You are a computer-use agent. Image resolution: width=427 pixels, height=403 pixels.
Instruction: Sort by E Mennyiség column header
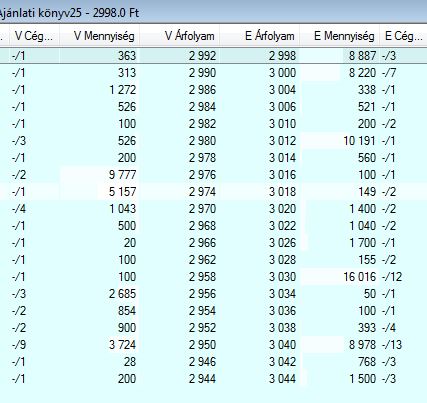pos(340,36)
